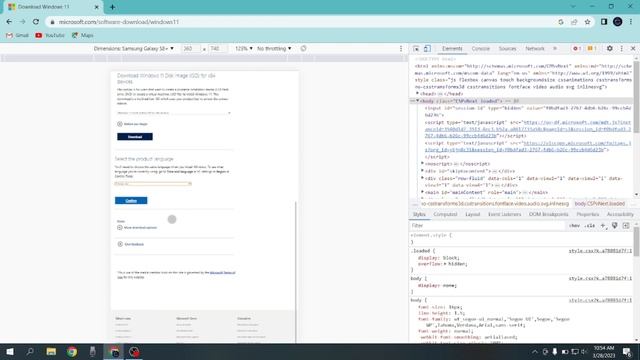Bookmark this page with star icon
The height and width of the screenshot is (360, 640).
[x=587, y=22]
